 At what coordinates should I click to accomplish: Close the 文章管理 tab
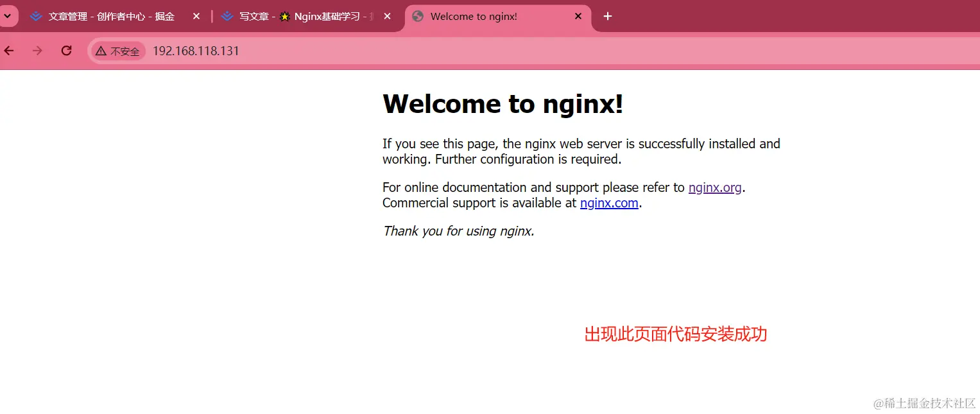(196, 17)
